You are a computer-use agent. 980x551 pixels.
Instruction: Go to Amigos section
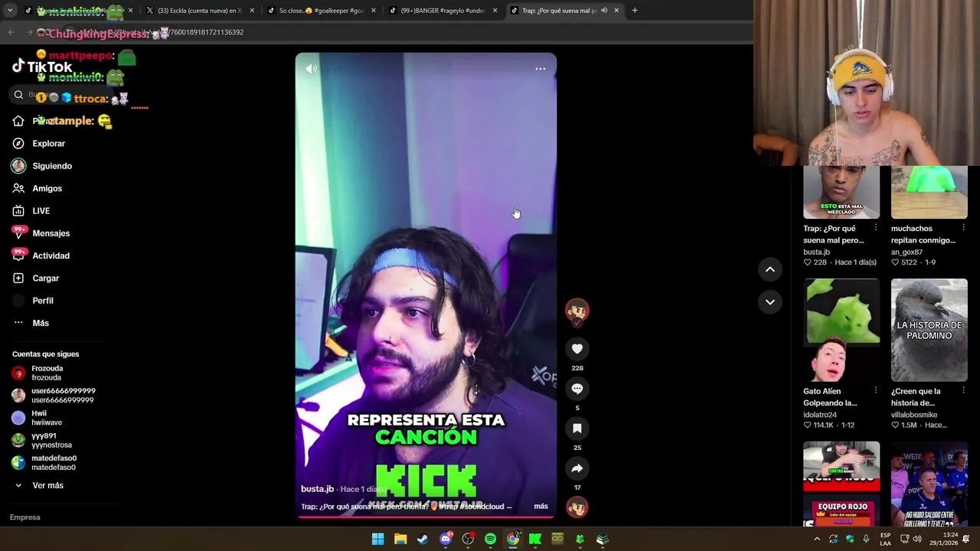point(37,188)
